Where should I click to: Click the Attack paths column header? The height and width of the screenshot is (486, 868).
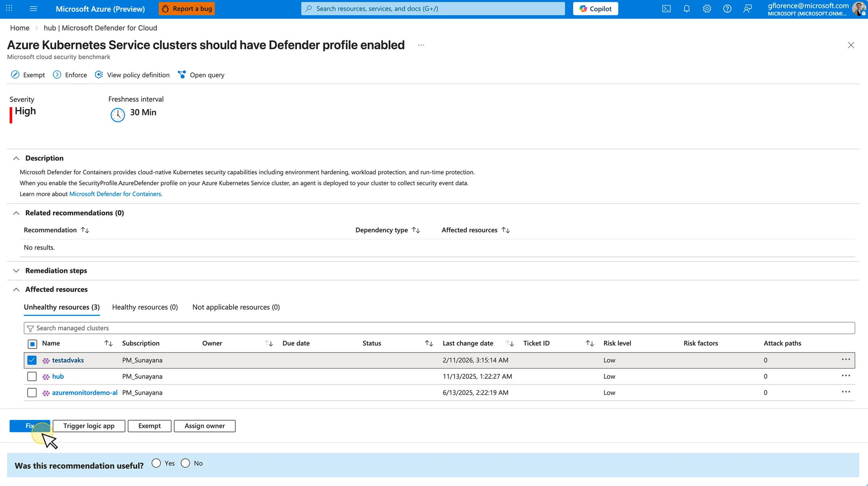pos(782,343)
